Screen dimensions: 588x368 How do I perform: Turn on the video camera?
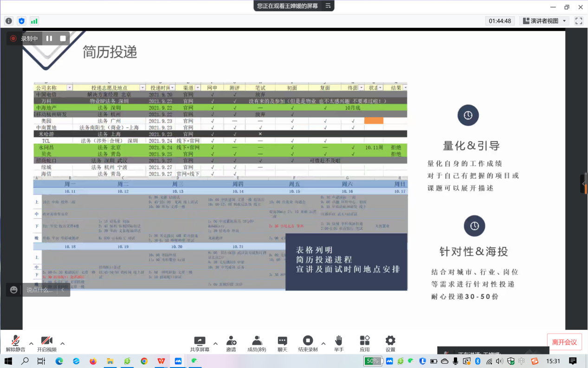tap(46, 343)
